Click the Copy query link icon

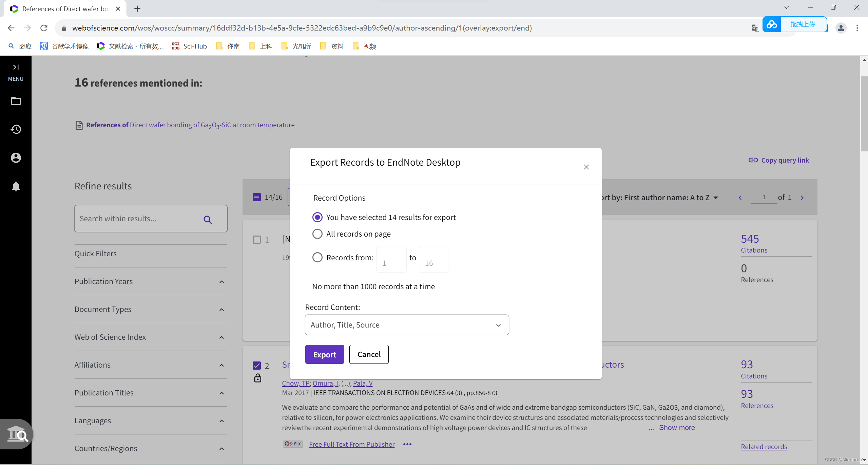[753, 160]
